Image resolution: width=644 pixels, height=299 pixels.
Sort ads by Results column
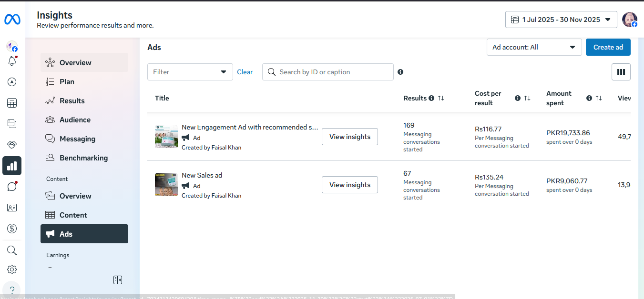[441, 98]
